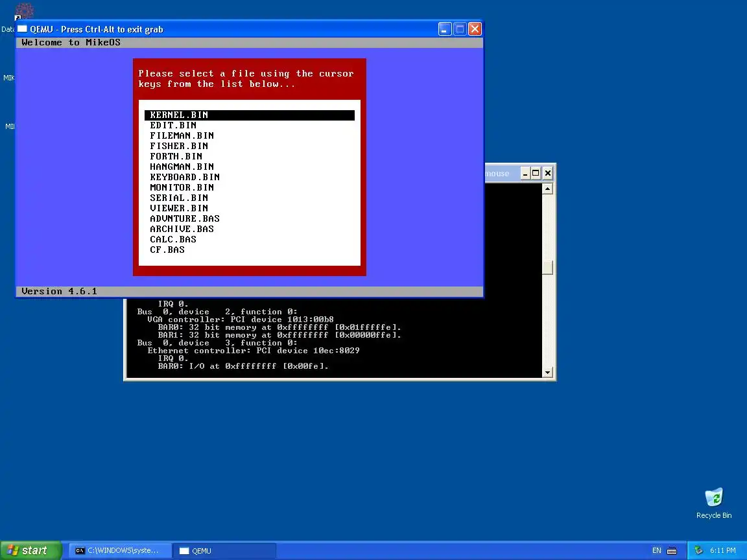Open the EN language indicator
Screen dimensions: 747x560
[656, 550]
